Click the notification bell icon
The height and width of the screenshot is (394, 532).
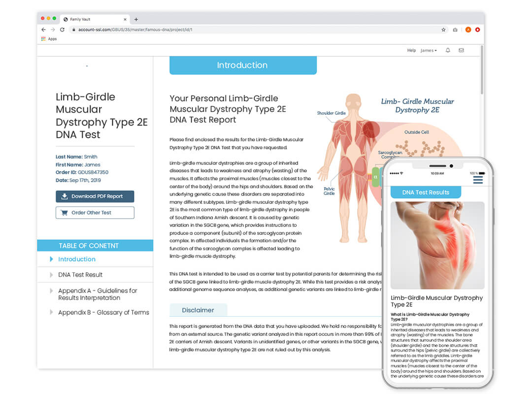pos(448,50)
